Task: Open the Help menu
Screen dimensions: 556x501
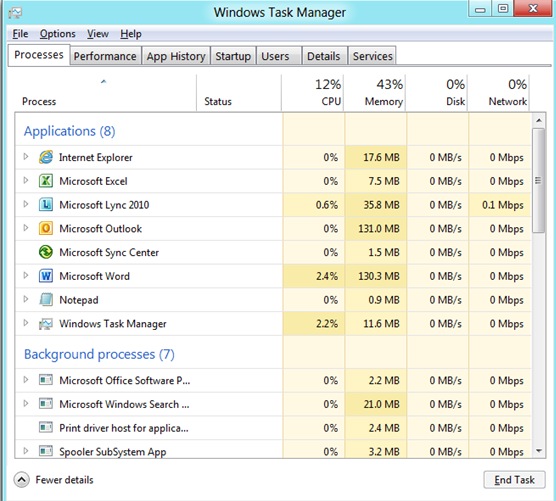Action: [131, 34]
